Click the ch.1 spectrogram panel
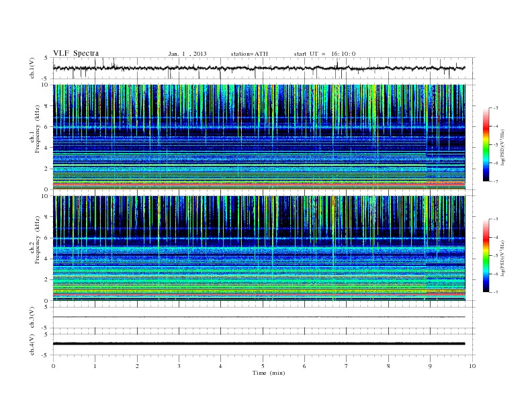The image size is (532, 411). 259,137
